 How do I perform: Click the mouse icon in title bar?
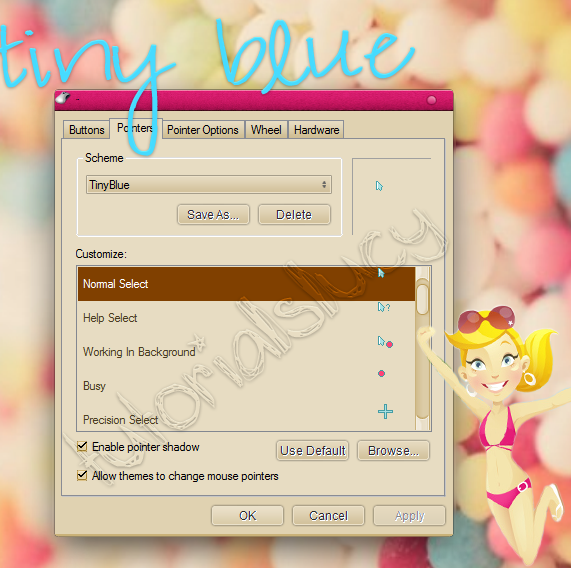[63, 98]
